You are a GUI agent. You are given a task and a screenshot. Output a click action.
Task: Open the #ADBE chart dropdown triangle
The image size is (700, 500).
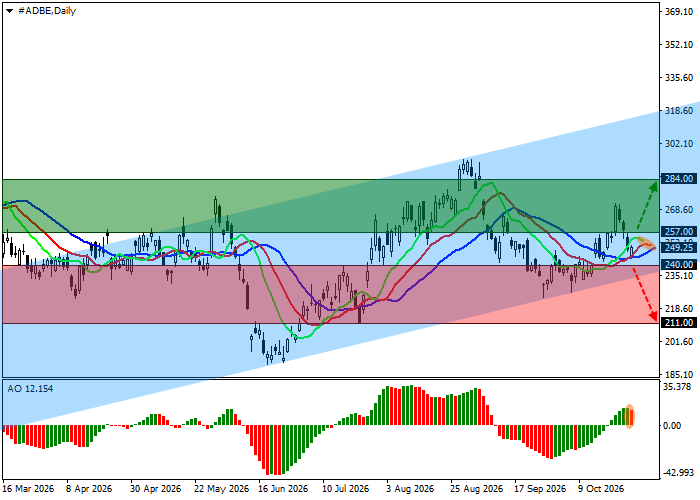tap(9, 11)
